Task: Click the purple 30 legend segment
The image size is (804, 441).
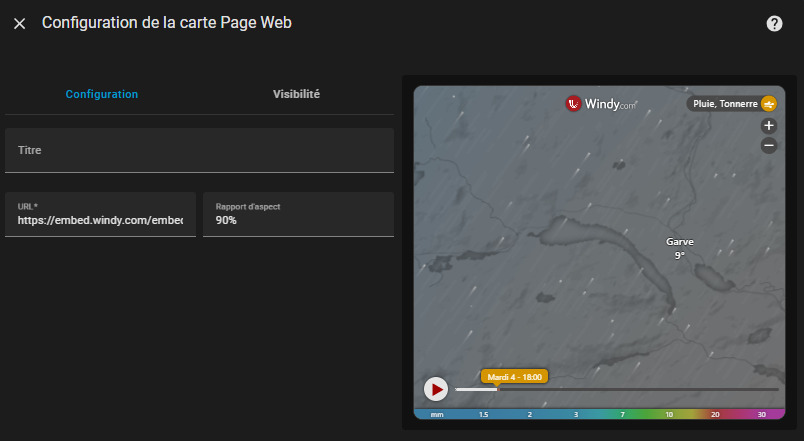Action: pos(762,414)
